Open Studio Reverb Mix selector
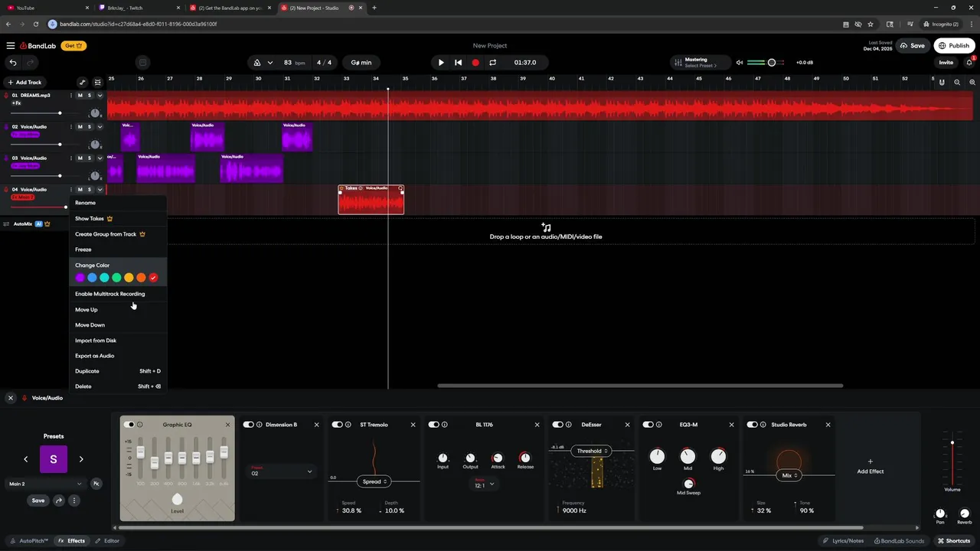This screenshot has height=551, width=980. [x=789, y=475]
